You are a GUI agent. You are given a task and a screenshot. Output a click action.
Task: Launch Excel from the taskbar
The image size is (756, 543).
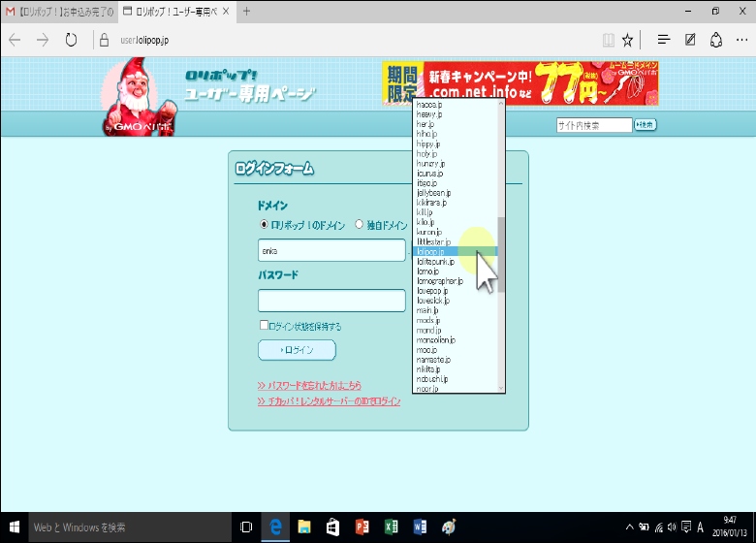point(391,527)
